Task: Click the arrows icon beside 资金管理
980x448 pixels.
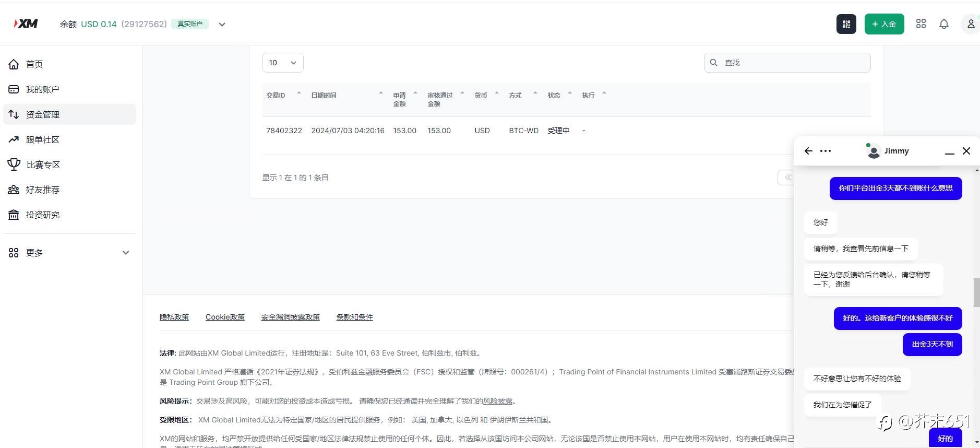Action: (14, 114)
